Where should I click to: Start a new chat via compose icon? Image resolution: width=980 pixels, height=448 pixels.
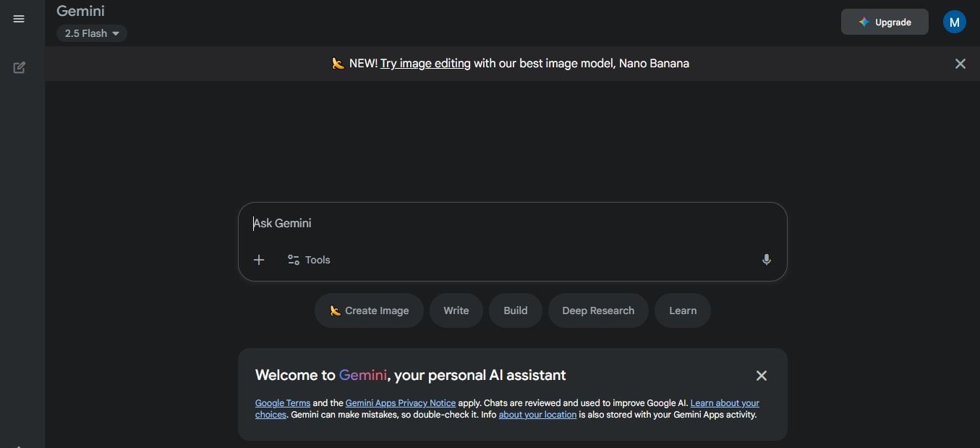click(19, 67)
